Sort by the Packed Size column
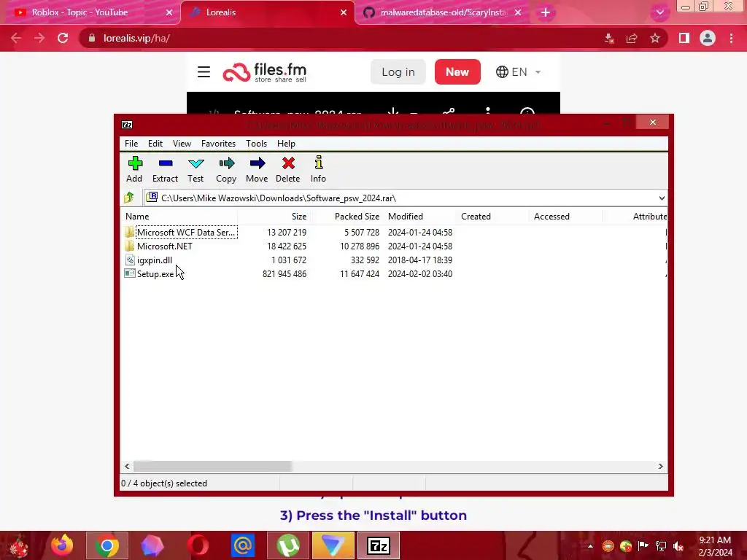The width and height of the screenshot is (747, 560). tap(357, 216)
